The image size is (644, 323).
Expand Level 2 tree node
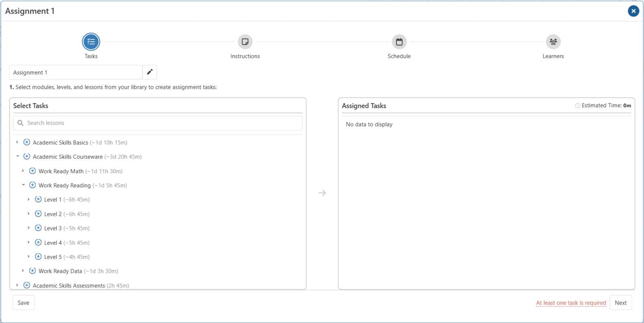coord(29,213)
